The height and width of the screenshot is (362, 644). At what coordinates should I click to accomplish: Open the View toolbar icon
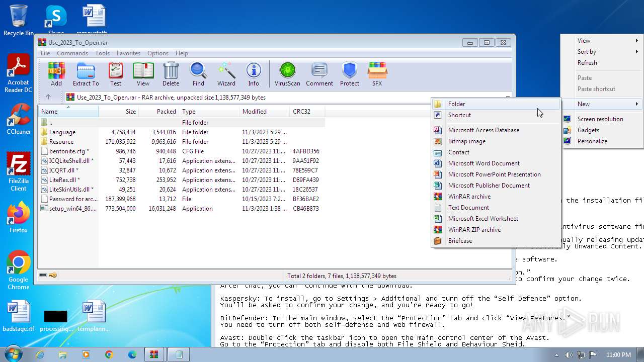143,74
